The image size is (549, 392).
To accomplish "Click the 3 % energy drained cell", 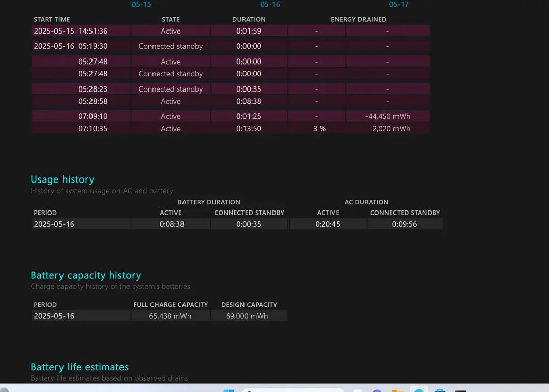I will pyautogui.click(x=319, y=129).
